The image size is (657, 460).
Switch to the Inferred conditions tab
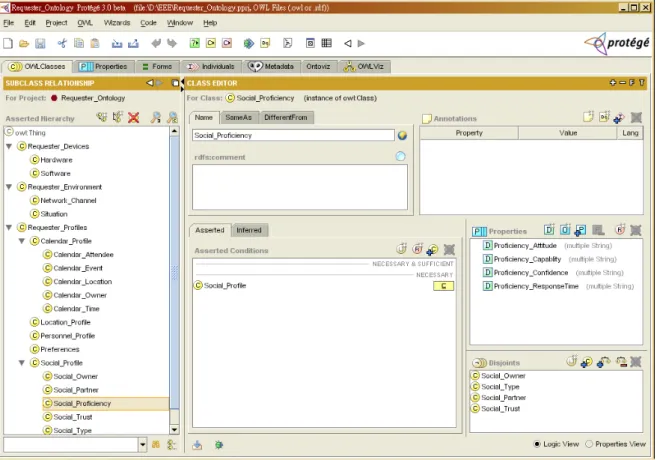pos(249,230)
